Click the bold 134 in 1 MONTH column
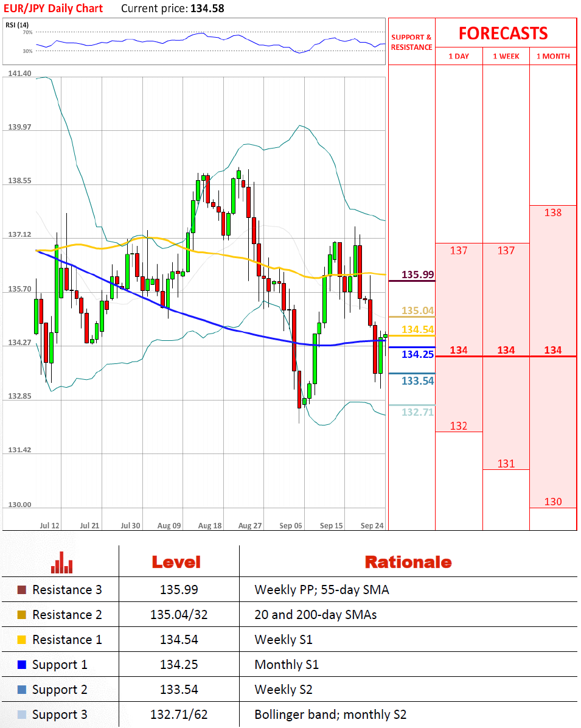Viewport: 581px width, 728px height. pyautogui.click(x=553, y=350)
